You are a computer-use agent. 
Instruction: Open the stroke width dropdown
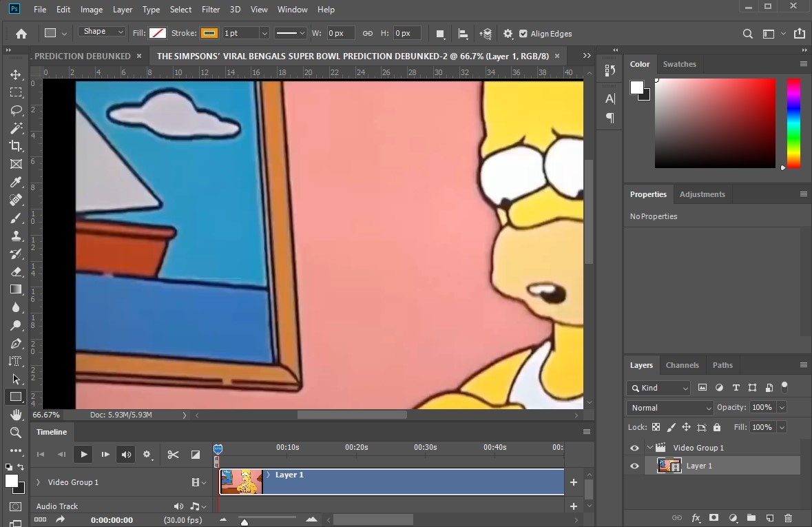[x=264, y=33]
